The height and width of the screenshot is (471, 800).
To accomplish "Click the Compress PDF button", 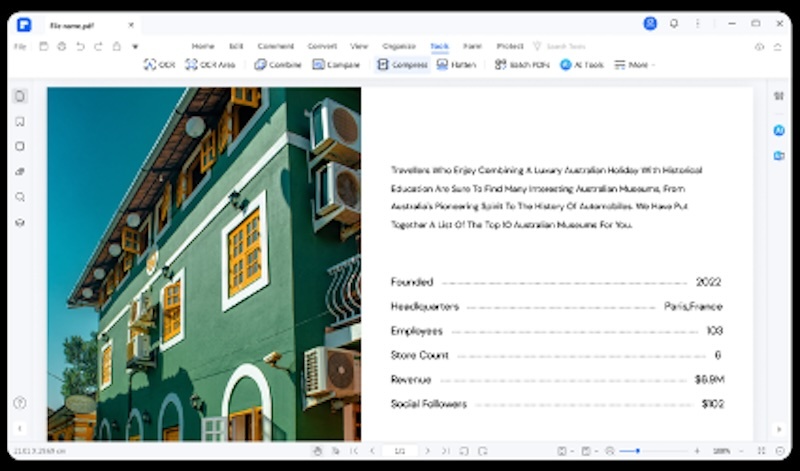I will tap(402, 65).
